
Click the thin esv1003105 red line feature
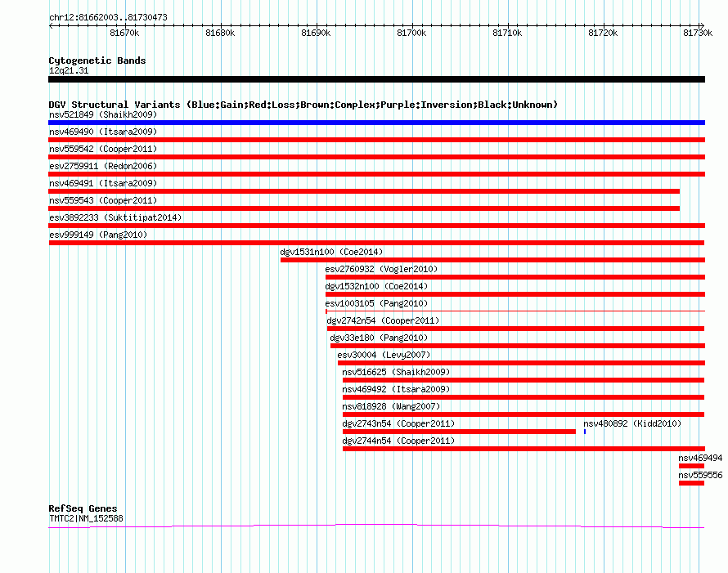click(515, 311)
